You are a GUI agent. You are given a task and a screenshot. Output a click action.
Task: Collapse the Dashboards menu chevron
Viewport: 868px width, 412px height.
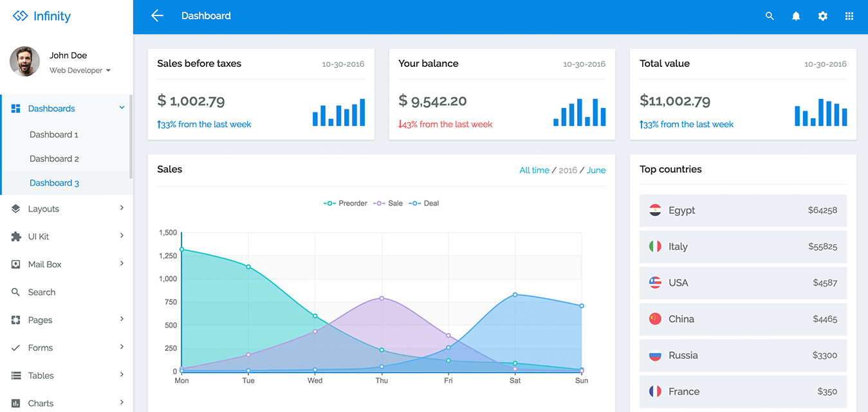[x=122, y=108]
